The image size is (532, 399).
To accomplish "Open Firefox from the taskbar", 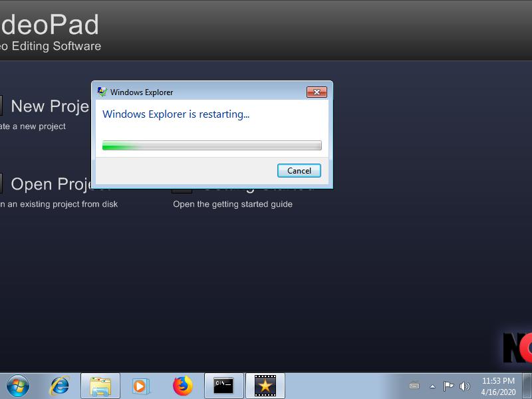I will [182, 386].
